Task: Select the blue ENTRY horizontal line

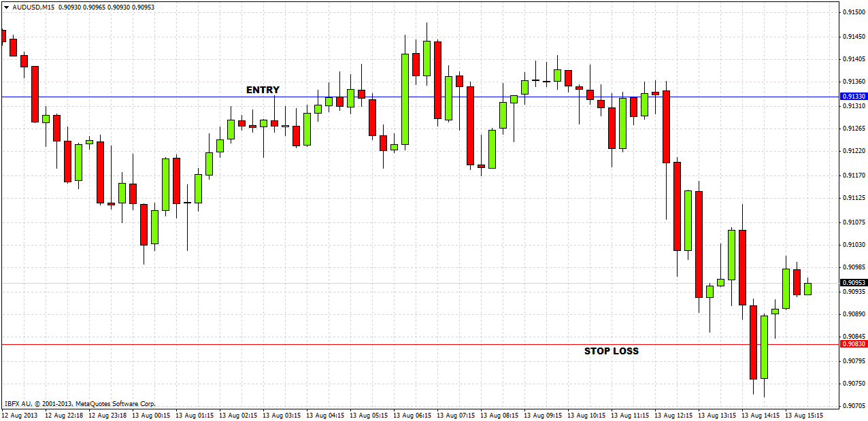Action: (x=408, y=96)
